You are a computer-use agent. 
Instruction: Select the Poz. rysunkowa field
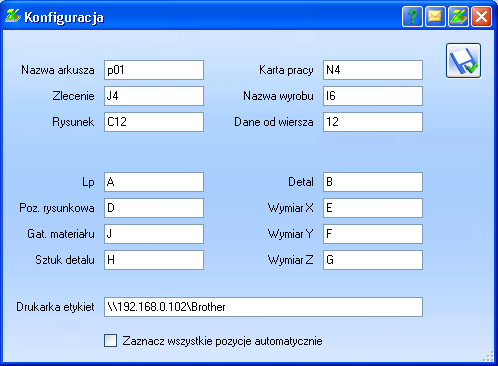point(154,208)
